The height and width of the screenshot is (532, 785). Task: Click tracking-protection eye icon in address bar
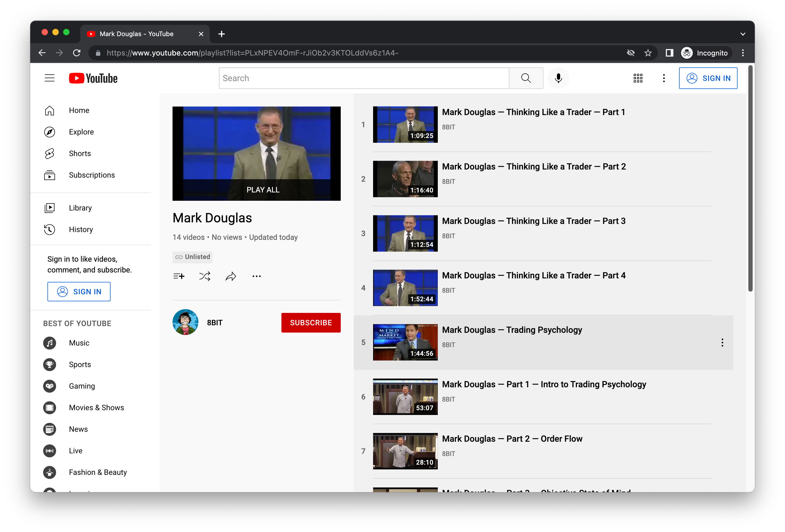(630, 53)
